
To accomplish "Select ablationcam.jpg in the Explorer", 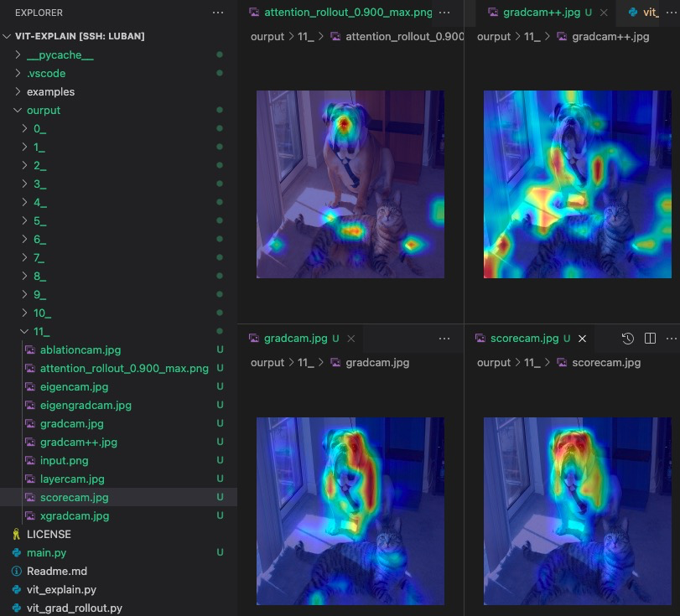I will pyautogui.click(x=80, y=349).
